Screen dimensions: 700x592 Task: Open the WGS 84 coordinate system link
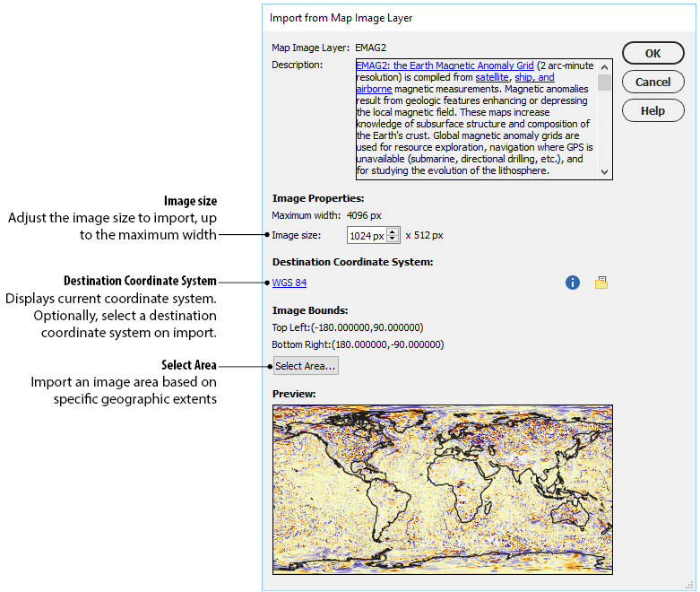[x=290, y=283]
